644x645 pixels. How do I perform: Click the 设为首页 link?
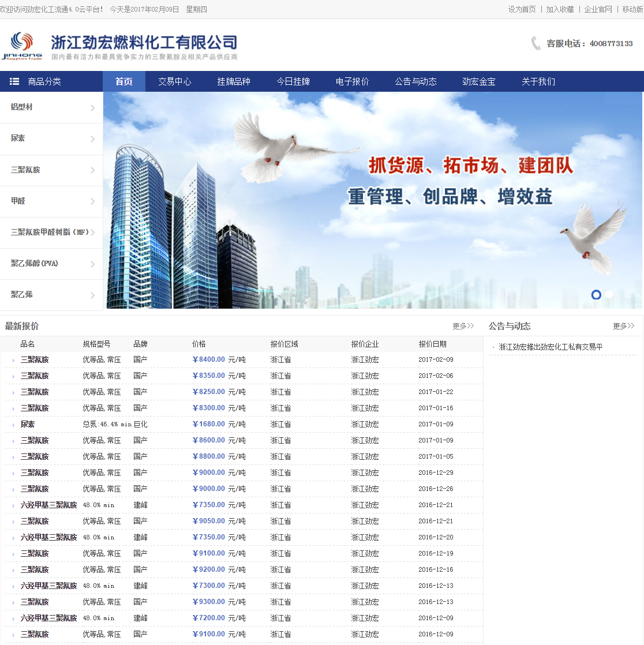(x=522, y=9)
